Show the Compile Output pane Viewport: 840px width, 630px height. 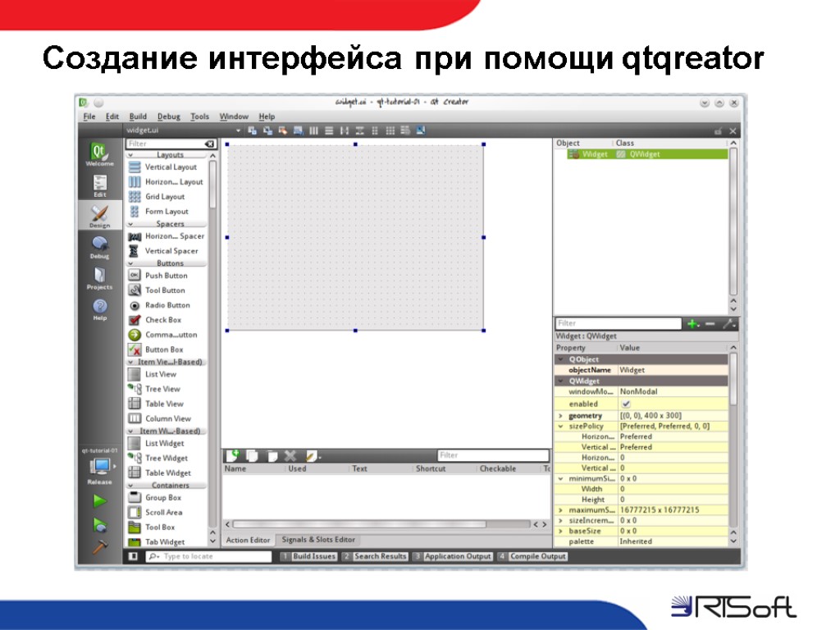(x=532, y=557)
